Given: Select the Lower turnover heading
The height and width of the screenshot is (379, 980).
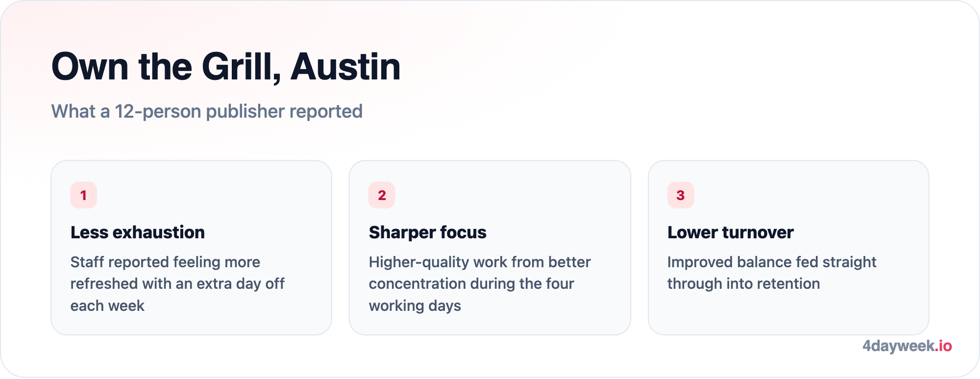Looking at the screenshot, I should [x=730, y=232].
